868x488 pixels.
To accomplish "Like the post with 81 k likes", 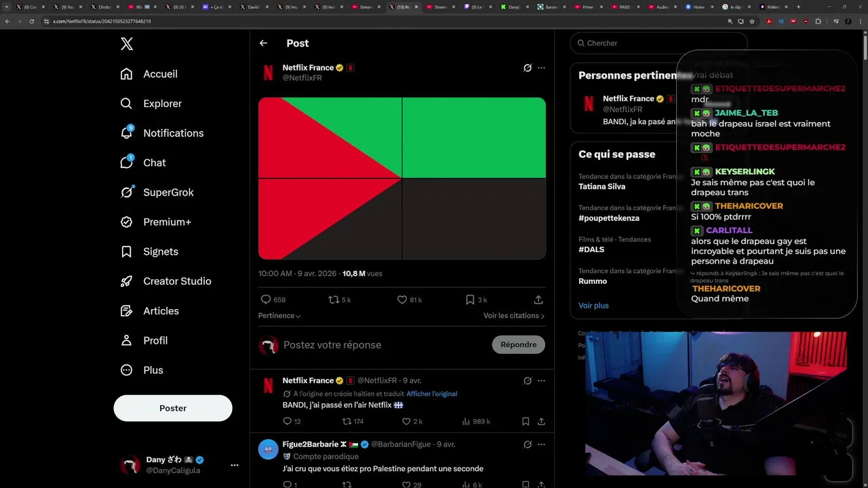I will pyautogui.click(x=401, y=300).
